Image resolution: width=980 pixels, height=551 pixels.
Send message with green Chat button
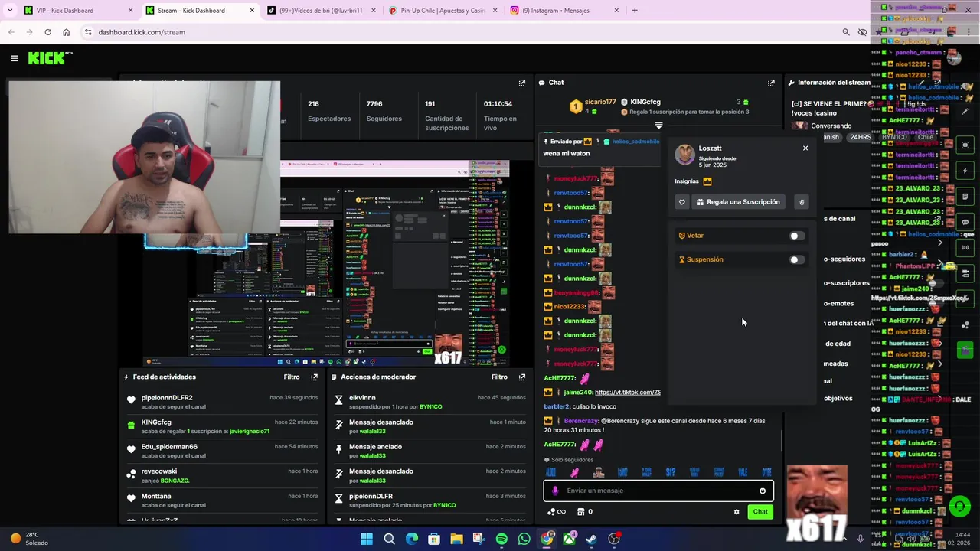(760, 512)
